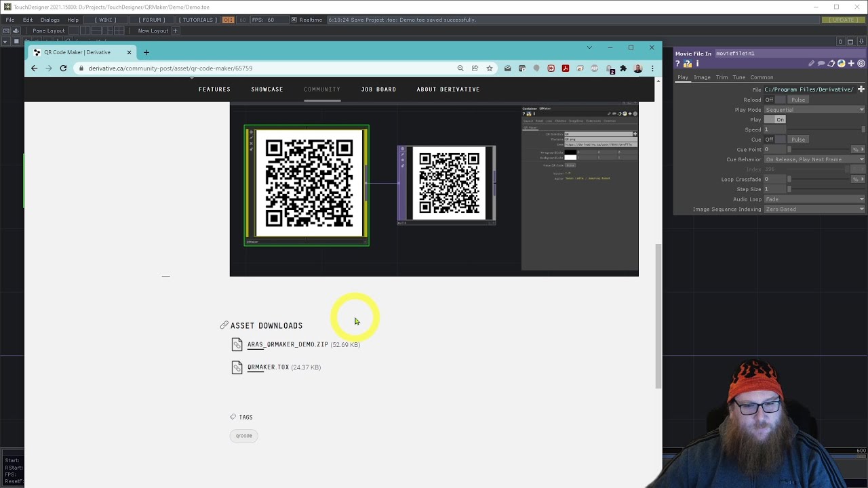Switch to the Trim parameter tab
Viewport: 868px width, 488px height.
pyautogui.click(x=722, y=77)
